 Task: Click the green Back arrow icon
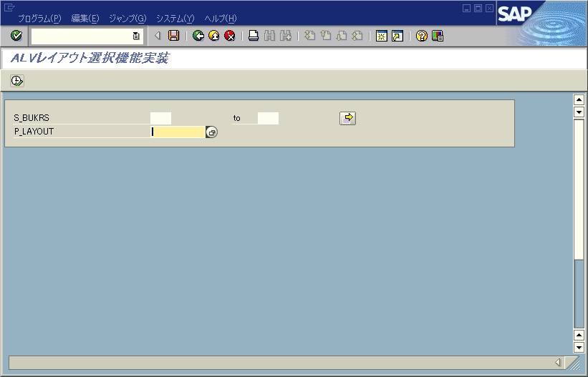coord(198,36)
